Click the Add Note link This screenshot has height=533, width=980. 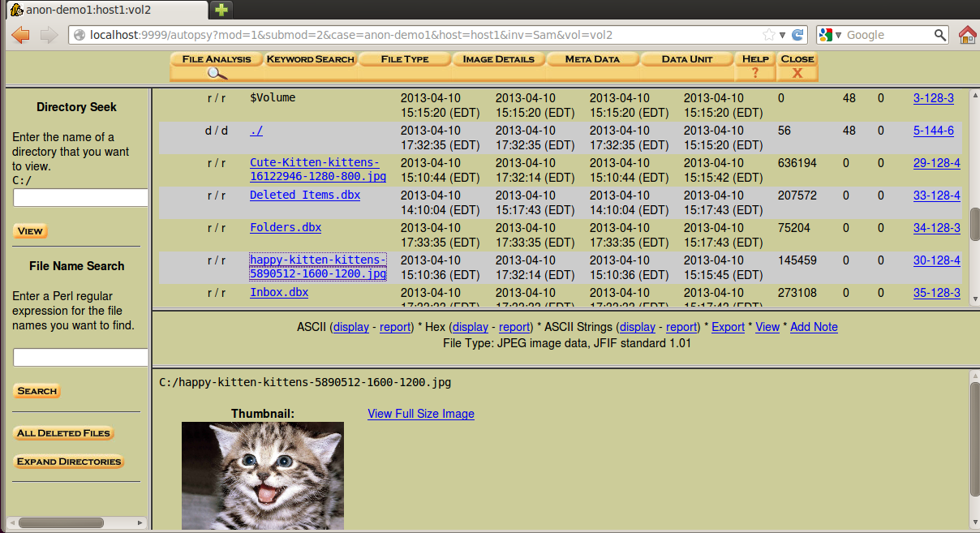tap(814, 327)
